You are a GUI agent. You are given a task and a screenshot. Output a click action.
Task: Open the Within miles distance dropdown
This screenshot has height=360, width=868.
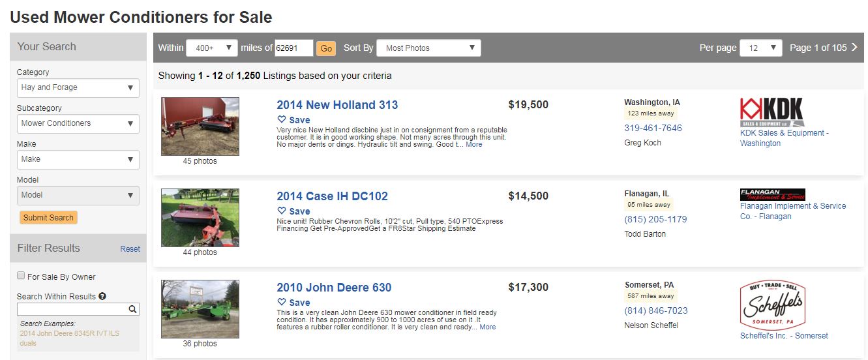tap(211, 48)
